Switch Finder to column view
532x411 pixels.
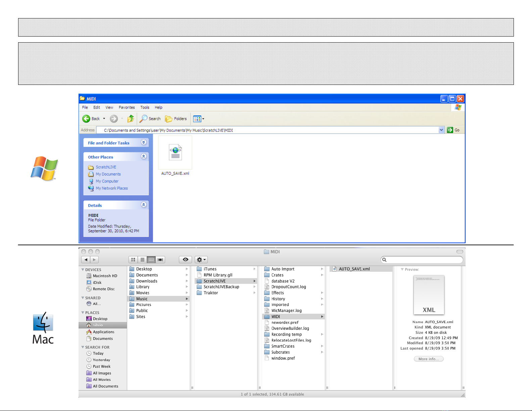pos(151,260)
